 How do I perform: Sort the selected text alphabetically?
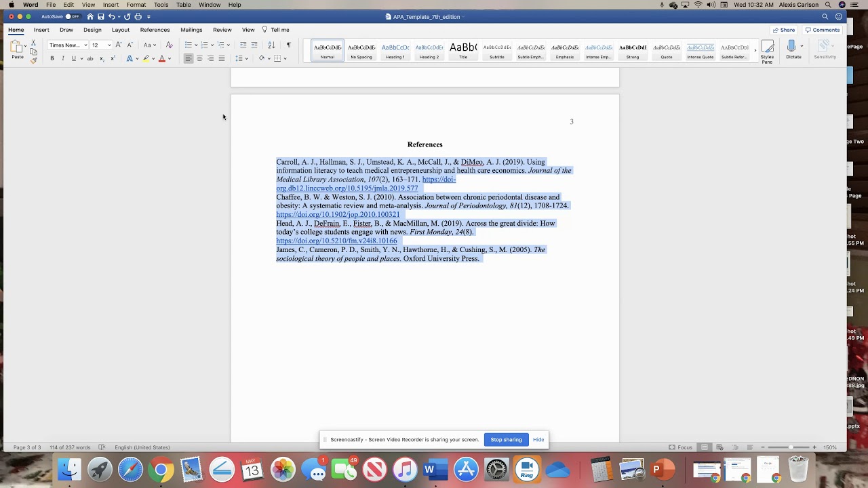coord(271,45)
